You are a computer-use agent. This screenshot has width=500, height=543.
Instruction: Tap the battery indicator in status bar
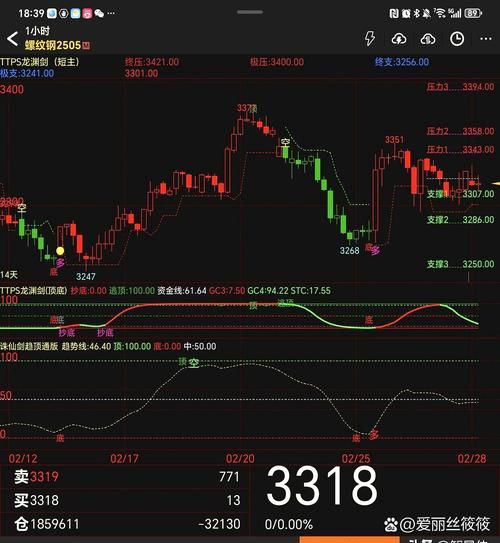[x=473, y=14]
